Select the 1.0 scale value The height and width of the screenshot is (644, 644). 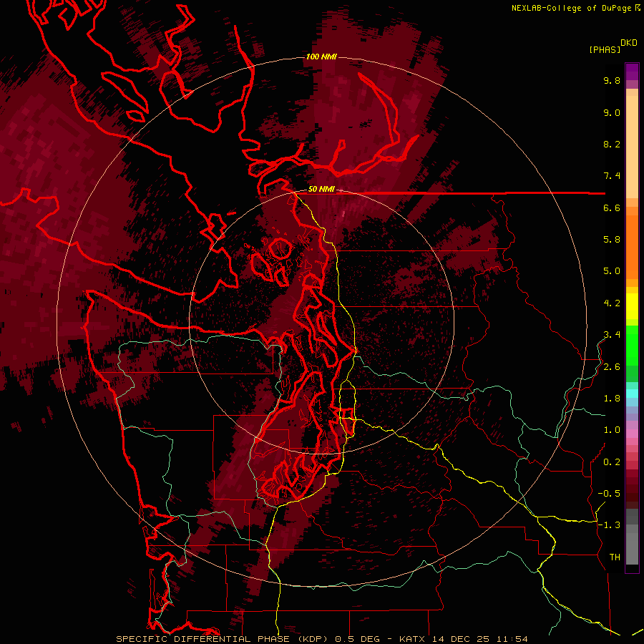tap(612, 430)
